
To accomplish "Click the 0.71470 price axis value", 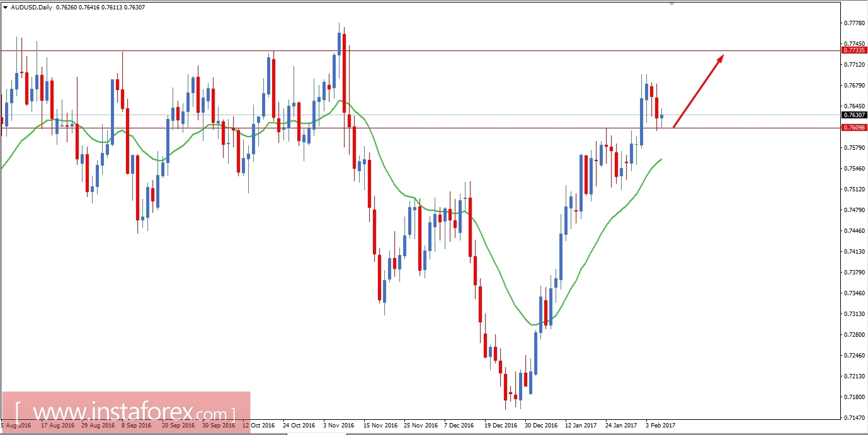I will [x=854, y=417].
